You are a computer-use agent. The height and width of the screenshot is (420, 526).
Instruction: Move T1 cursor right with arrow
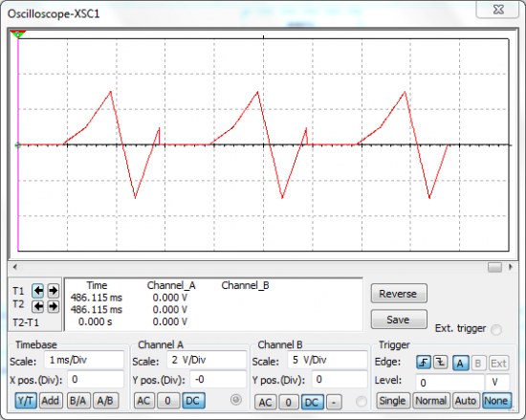pos(53,291)
